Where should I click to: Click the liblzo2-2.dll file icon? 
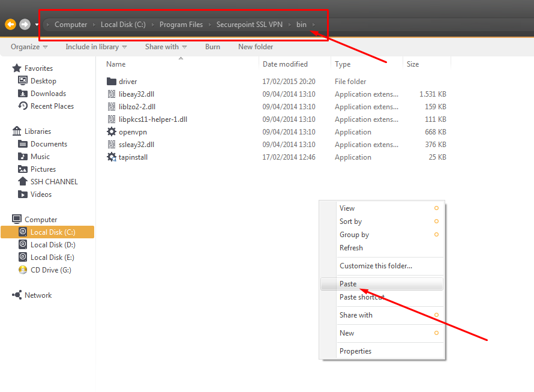click(112, 107)
